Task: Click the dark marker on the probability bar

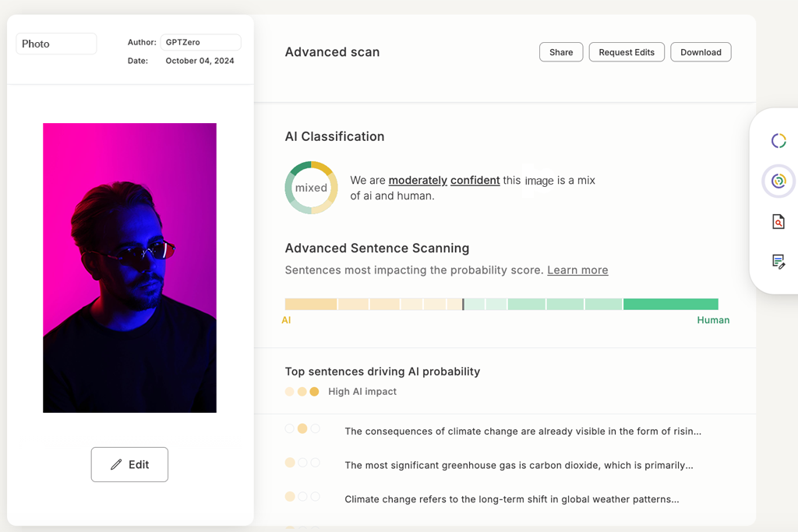Action: click(463, 304)
